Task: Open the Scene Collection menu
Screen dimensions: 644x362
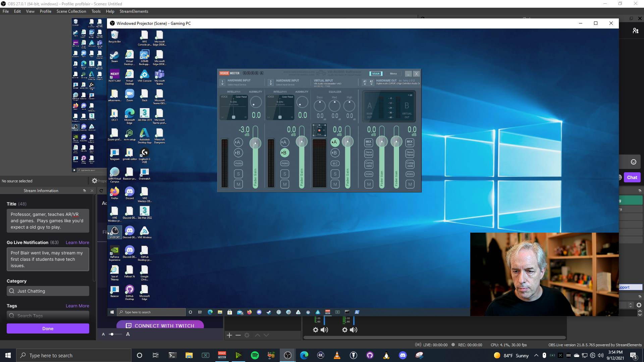Action: (x=71, y=11)
